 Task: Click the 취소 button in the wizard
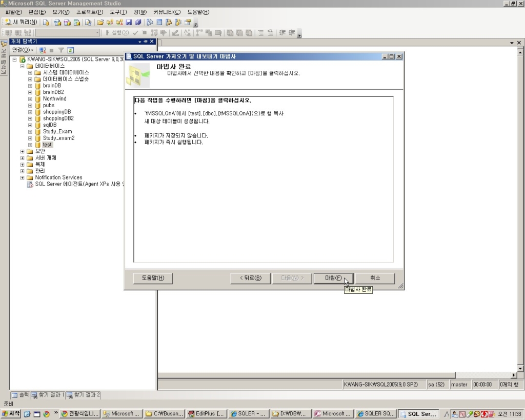coord(375,278)
